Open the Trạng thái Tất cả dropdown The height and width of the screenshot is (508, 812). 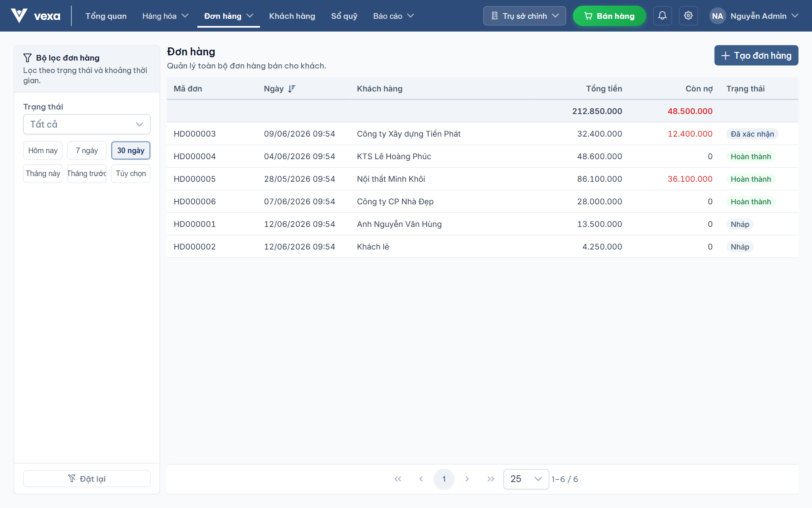[x=87, y=124]
